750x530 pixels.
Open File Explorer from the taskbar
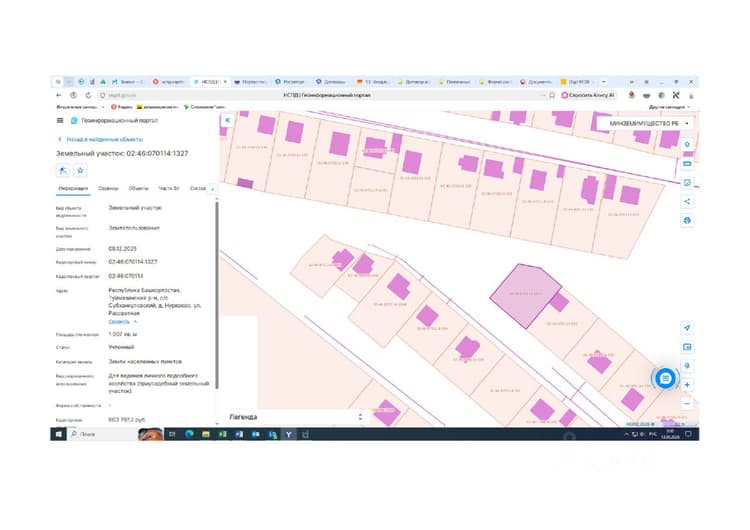[206, 434]
